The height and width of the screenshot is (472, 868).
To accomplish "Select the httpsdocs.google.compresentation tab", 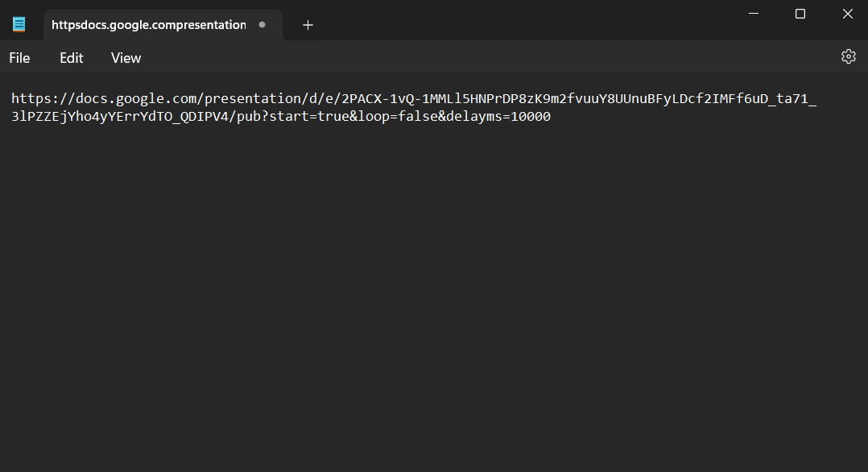I will click(x=149, y=25).
